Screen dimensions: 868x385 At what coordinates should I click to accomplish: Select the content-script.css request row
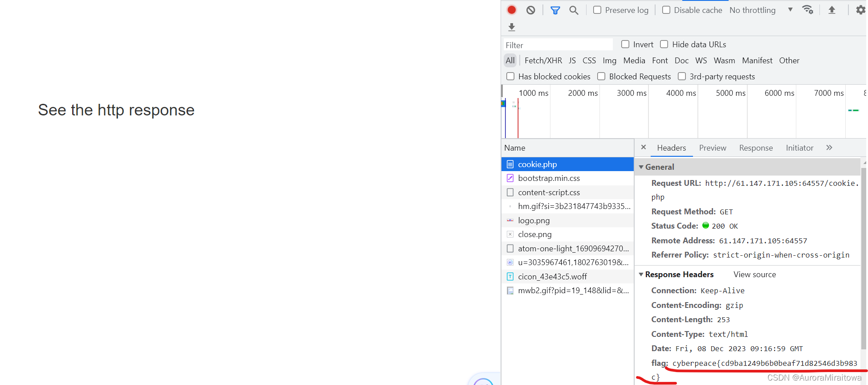(567, 192)
